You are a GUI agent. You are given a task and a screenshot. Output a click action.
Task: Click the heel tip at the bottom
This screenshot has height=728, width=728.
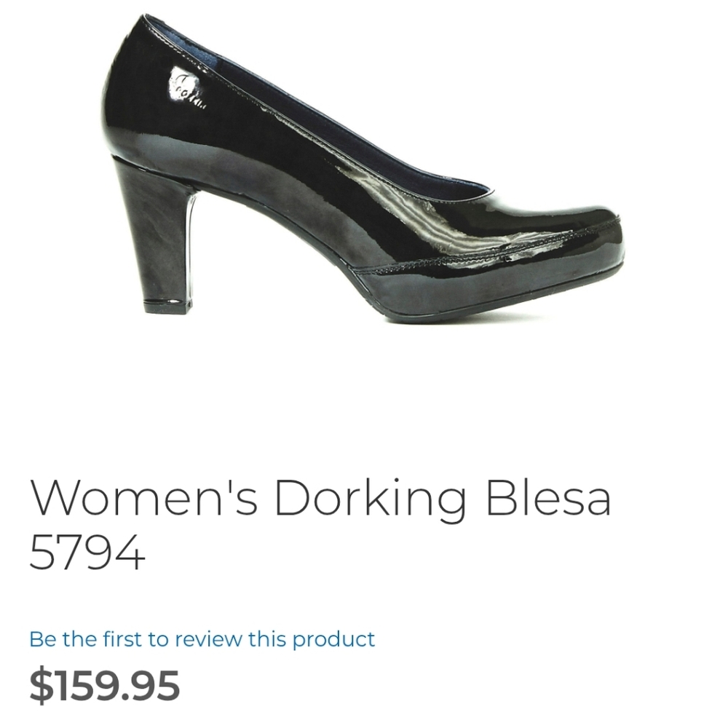pos(166,306)
